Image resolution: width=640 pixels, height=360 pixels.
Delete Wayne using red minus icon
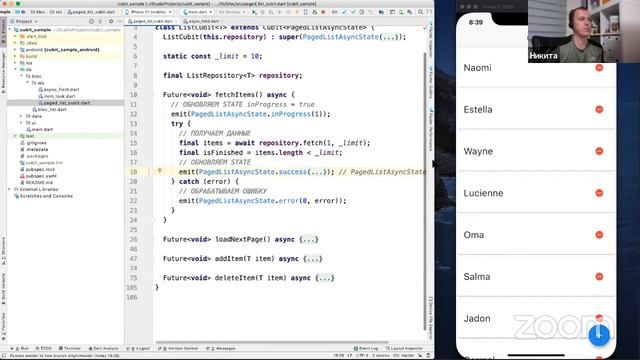click(599, 151)
